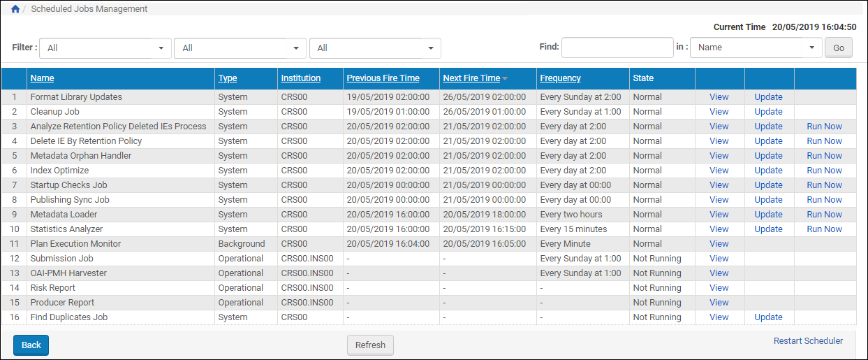View the Format Library Updates job
This screenshot has width=868, height=360.
[x=719, y=97]
